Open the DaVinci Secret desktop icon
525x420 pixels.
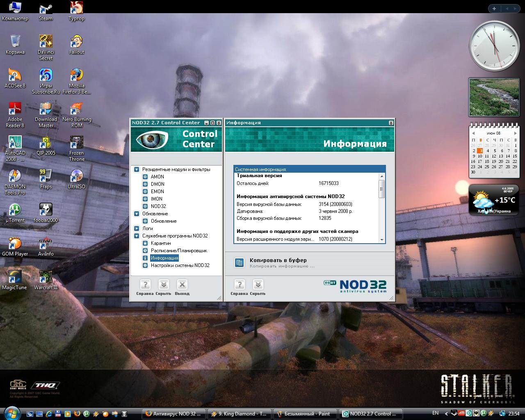[x=46, y=48]
